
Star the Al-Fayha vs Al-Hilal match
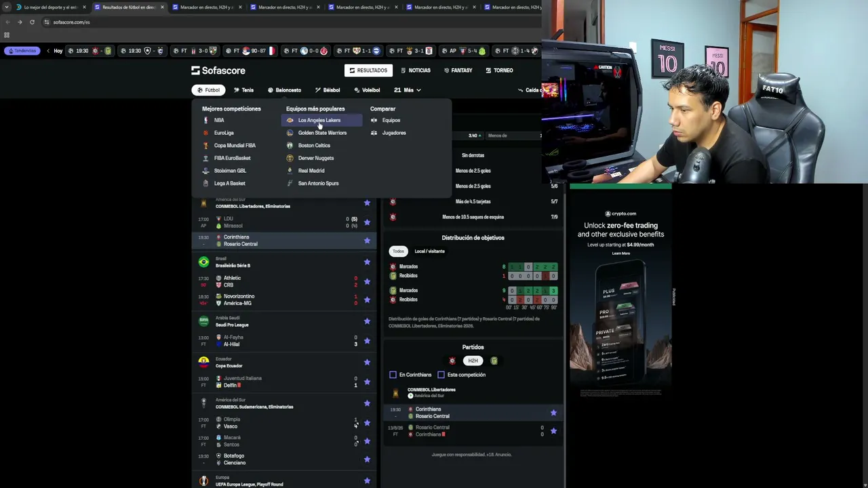pyautogui.click(x=367, y=340)
